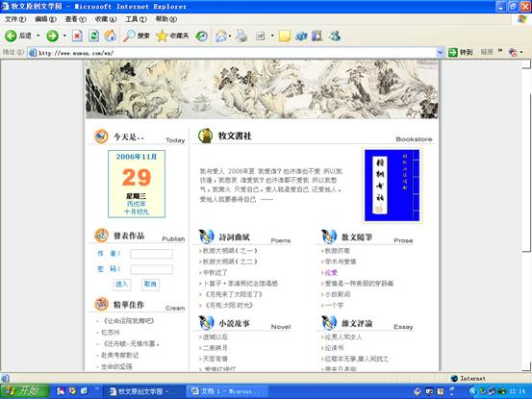This screenshot has width=532, height=399.
Task: Click the 取消 cancel button
Action: (150, 284)
